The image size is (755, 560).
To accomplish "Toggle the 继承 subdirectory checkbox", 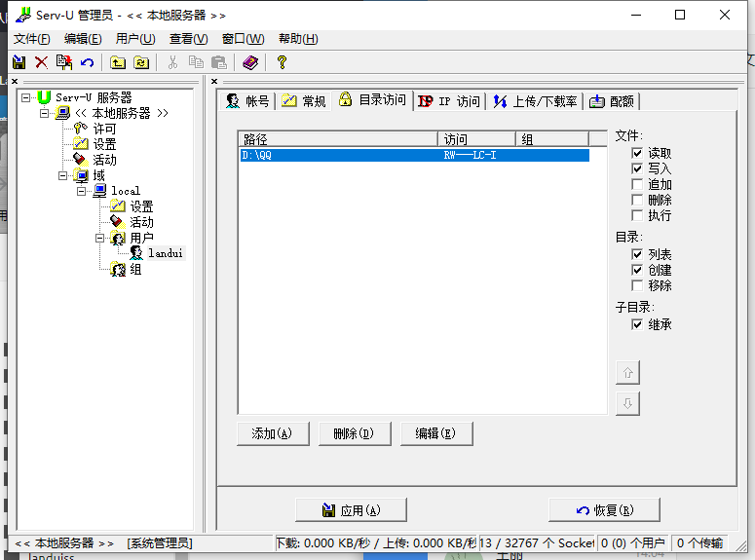I will (637, 324).
